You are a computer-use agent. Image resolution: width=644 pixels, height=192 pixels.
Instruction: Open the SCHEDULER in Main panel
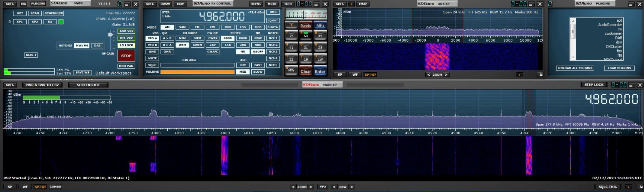54,13
